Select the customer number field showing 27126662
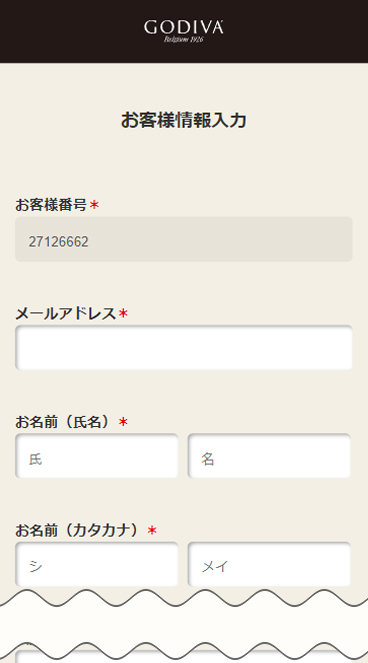The image size is (368, 663). (184, 239)
